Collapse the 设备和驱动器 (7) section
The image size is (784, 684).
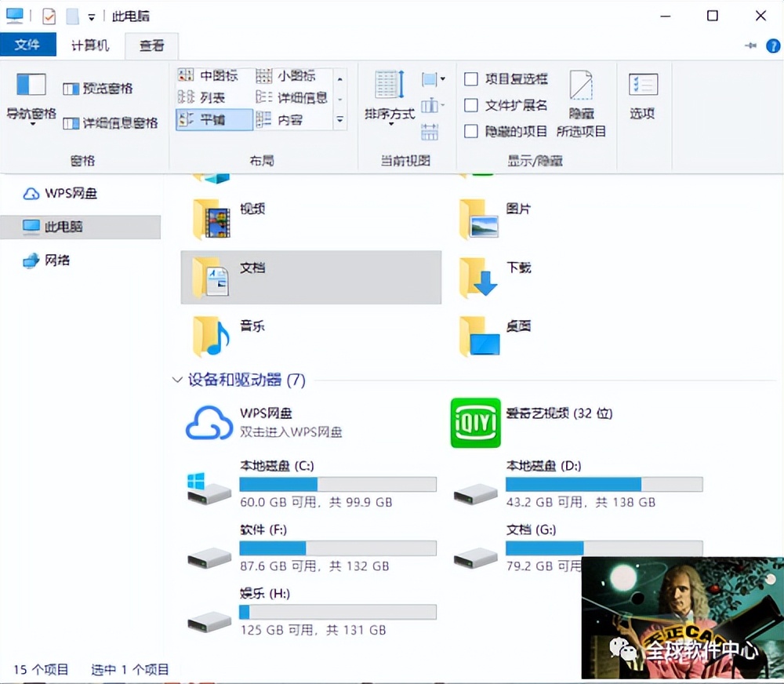[x=176, y=380]
